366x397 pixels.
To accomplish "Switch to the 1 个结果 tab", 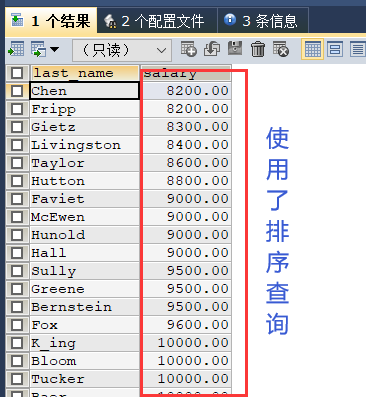I will (51, 21).
